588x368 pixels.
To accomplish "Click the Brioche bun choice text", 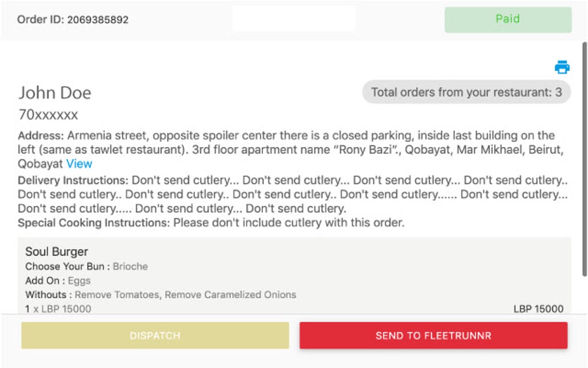I will [130, 266].
